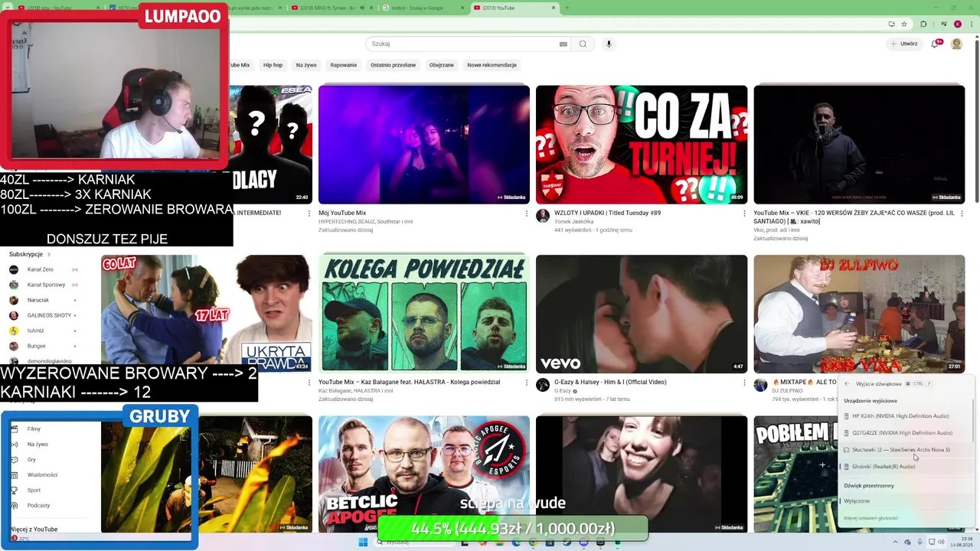
Task: Open Chrome extensions puzzle icon
Action: tap(923, 24)
